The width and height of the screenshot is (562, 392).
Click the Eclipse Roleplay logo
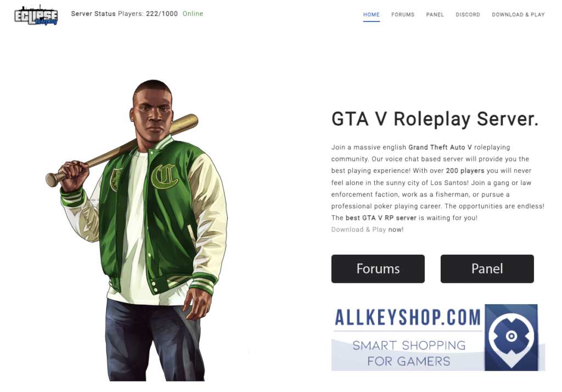click(x=36, y=16)
